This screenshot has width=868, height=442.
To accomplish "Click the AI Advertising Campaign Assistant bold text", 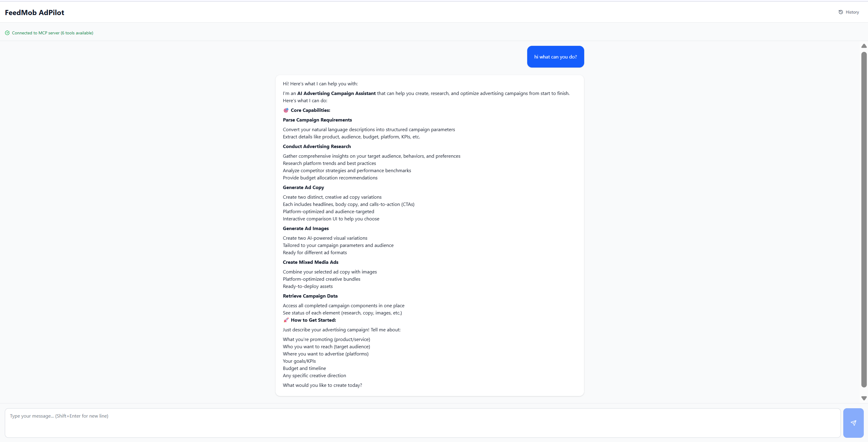I will (x=336, y=93).
